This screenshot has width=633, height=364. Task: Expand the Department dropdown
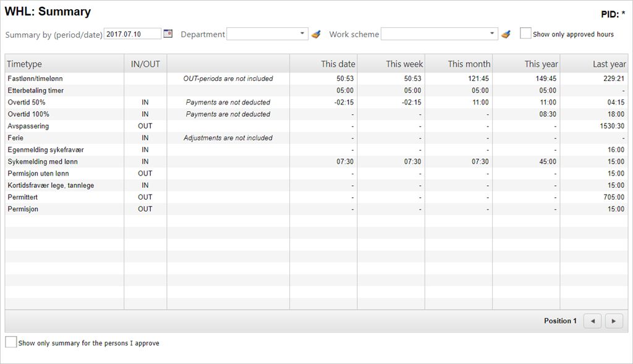click(x=302, y=34)
